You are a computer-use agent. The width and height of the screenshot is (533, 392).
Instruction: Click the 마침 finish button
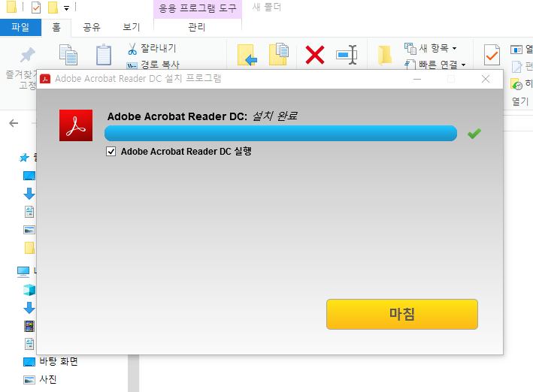click(401, 314)
